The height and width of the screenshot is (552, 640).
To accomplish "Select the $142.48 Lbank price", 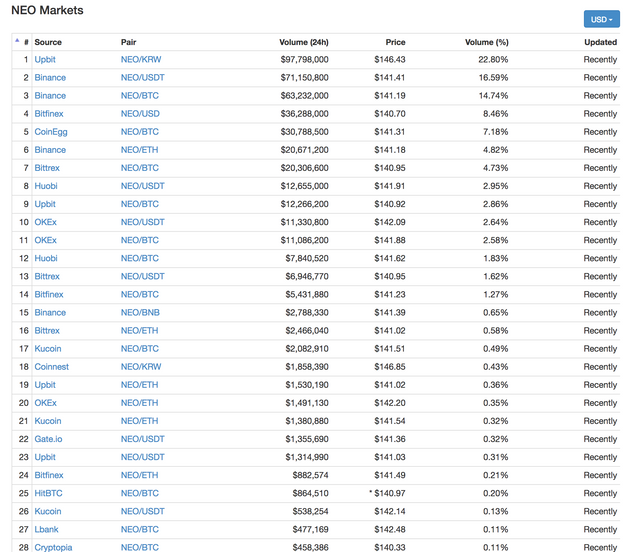I will pyautogui.click(x=390, y=529).
